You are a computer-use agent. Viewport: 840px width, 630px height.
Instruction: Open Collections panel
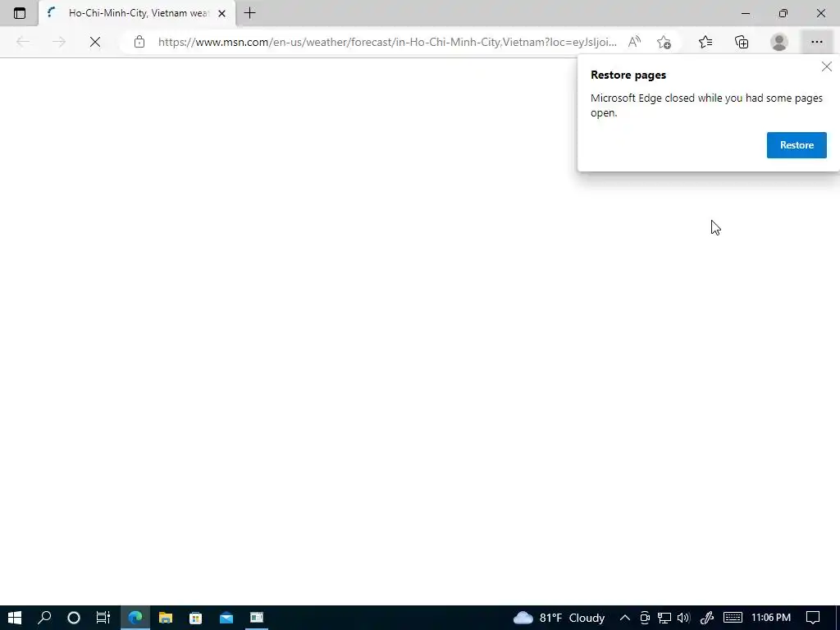point(742,42)
